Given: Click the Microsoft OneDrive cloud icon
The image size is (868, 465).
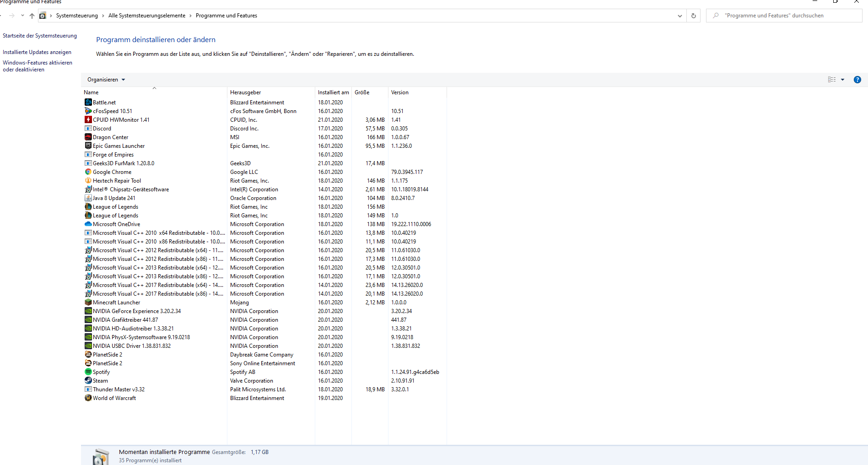Looking at the screenshot, I should [x=88, y=224].
